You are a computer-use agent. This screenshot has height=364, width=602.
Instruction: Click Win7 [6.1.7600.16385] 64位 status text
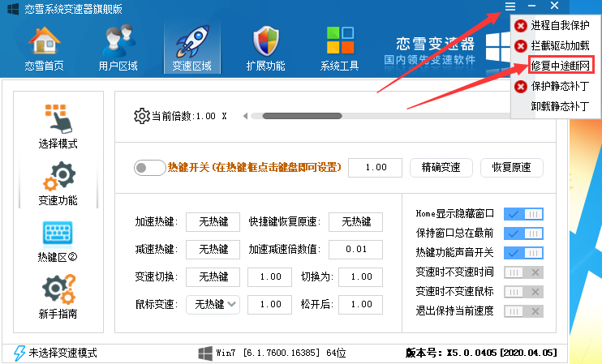[x=281, y=353]
